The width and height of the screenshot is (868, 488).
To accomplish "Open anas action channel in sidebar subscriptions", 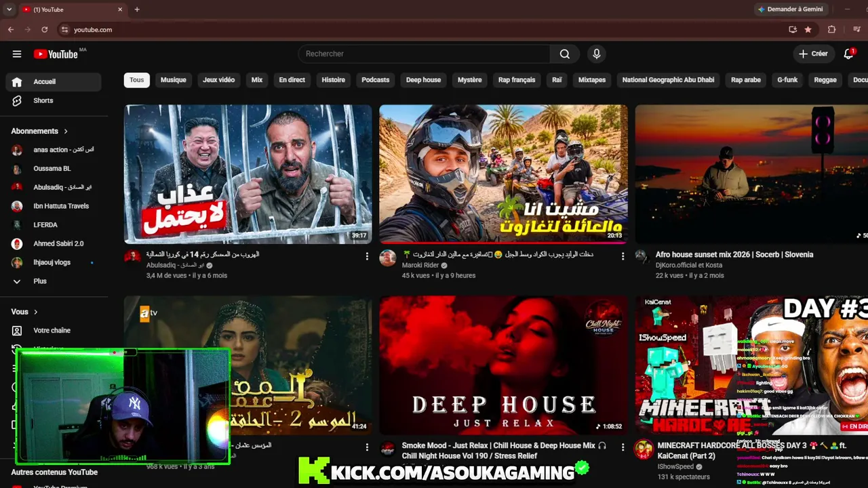I will tap(54, 150).
